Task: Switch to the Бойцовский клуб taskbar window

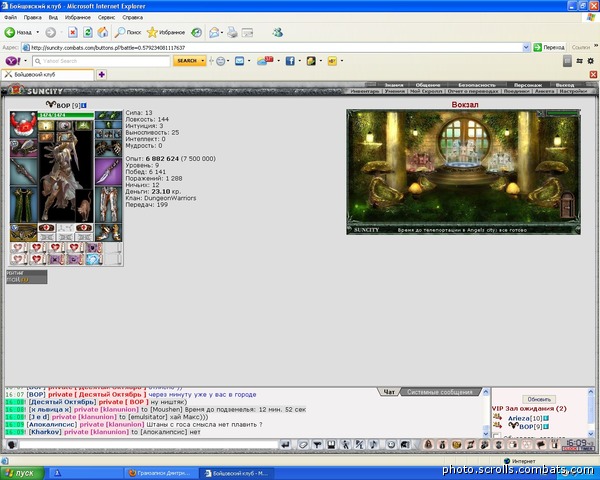Action: click(x=237, y=473)
